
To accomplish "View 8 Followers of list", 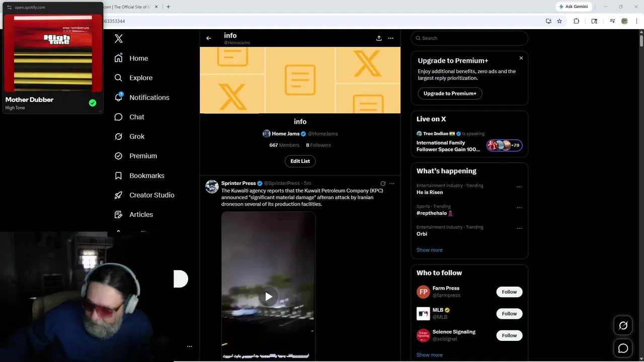I will click(x=318, y=145).
